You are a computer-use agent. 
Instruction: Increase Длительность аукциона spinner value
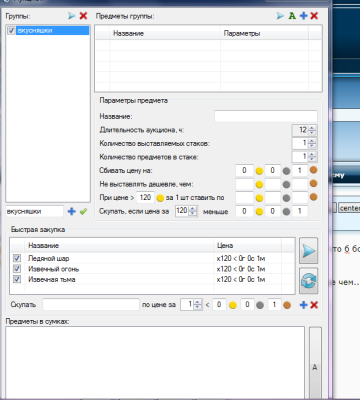[312, 127]
